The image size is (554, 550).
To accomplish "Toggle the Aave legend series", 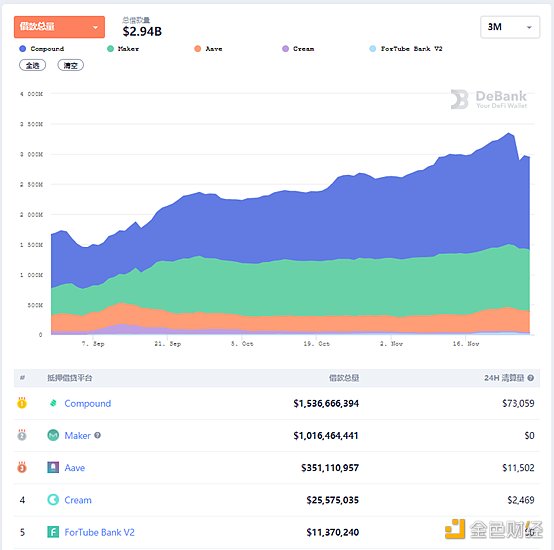I will (208, 49).
